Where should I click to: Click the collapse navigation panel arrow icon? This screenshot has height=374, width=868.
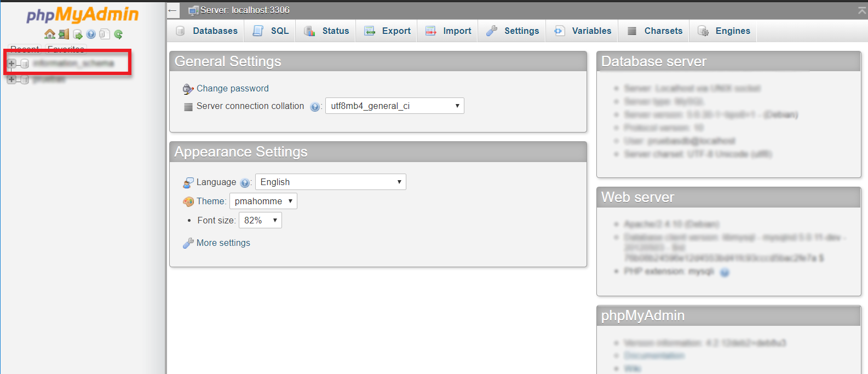[173, 10]
